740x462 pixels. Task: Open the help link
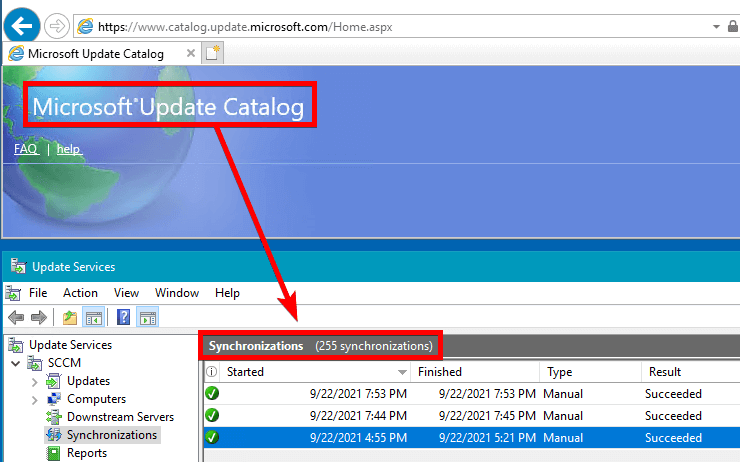pos(69,149)
